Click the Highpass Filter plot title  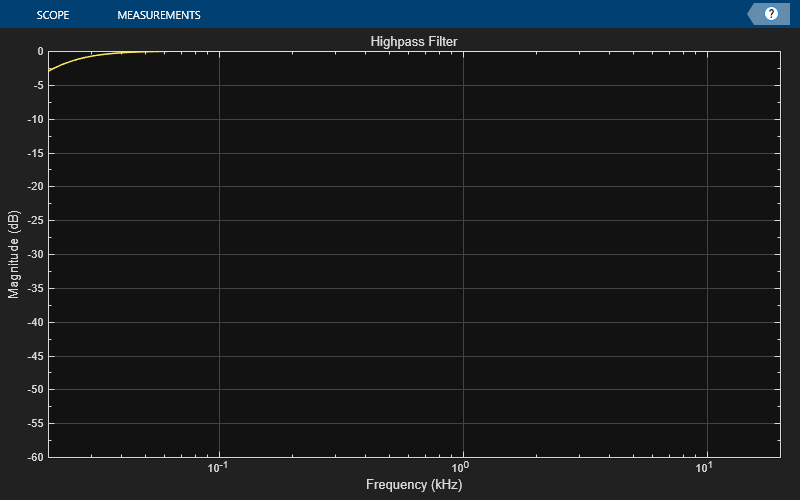[414, 41]
